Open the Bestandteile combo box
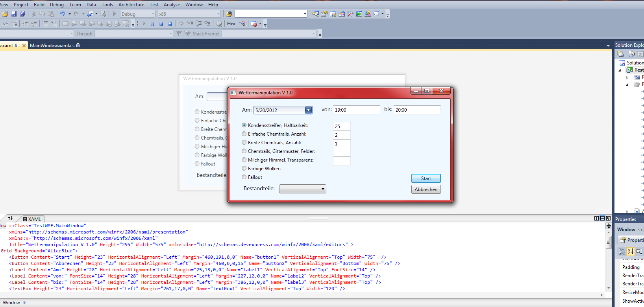This screenshot has height=307, width=644. [303, 189]
